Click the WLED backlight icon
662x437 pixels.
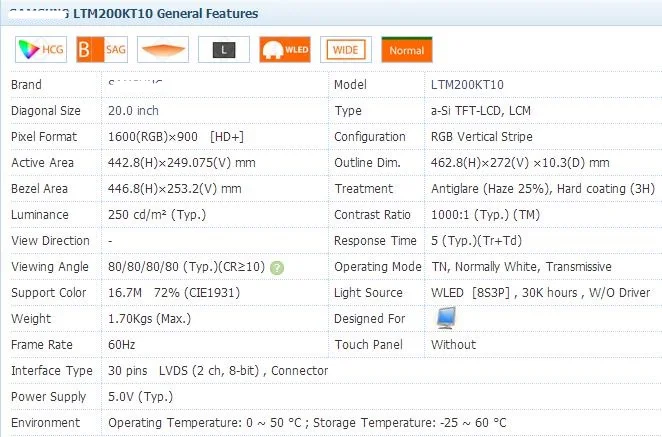[x=285, y=50]
